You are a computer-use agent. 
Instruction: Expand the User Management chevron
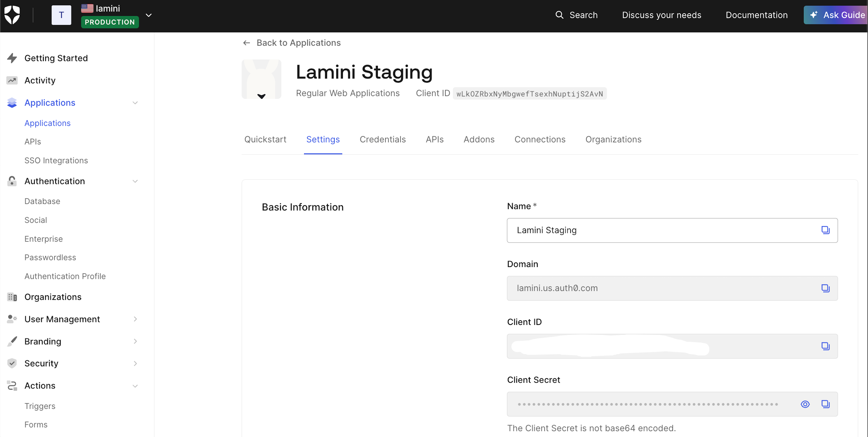(x=135, y=319)
